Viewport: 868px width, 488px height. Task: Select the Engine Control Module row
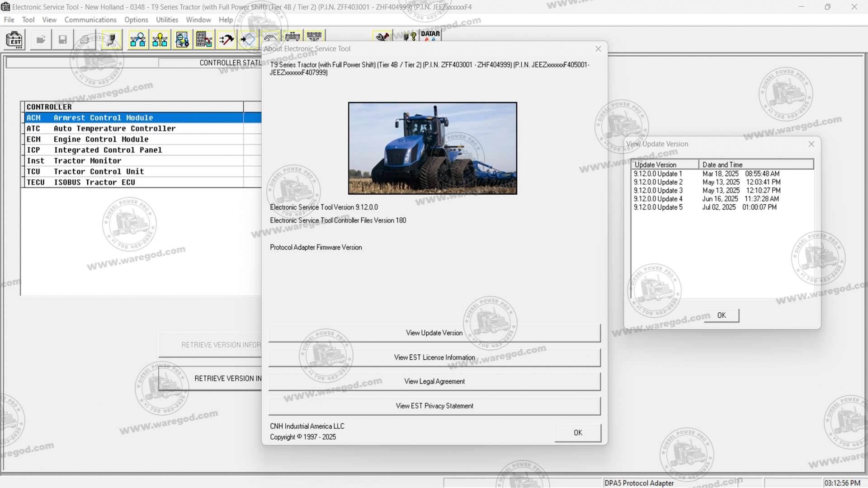101,139
